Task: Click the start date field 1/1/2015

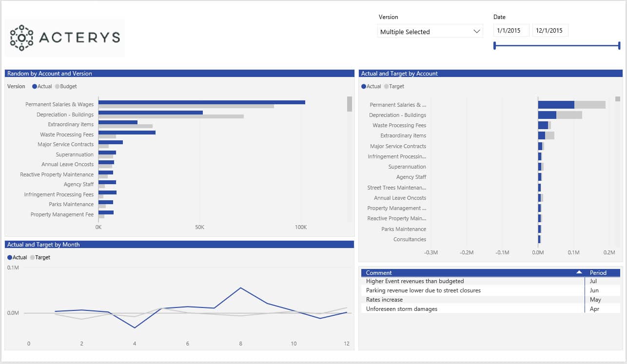Action: (511, 31)
